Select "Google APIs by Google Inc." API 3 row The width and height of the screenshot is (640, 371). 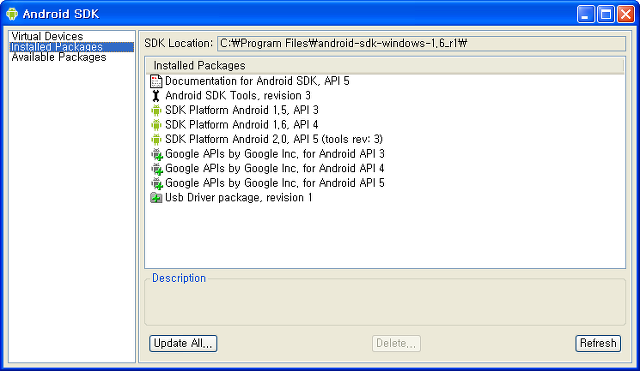[x=275, y=154]
